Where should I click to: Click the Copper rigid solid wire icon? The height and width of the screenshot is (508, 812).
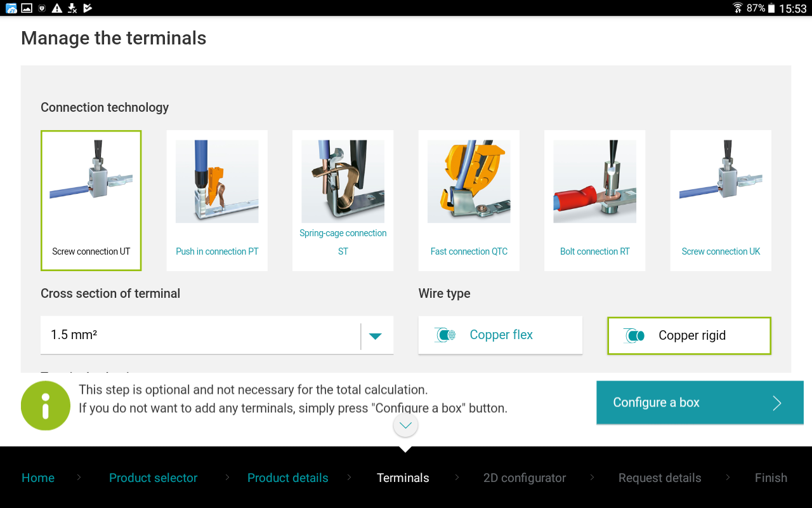click(x=634, y=335)
